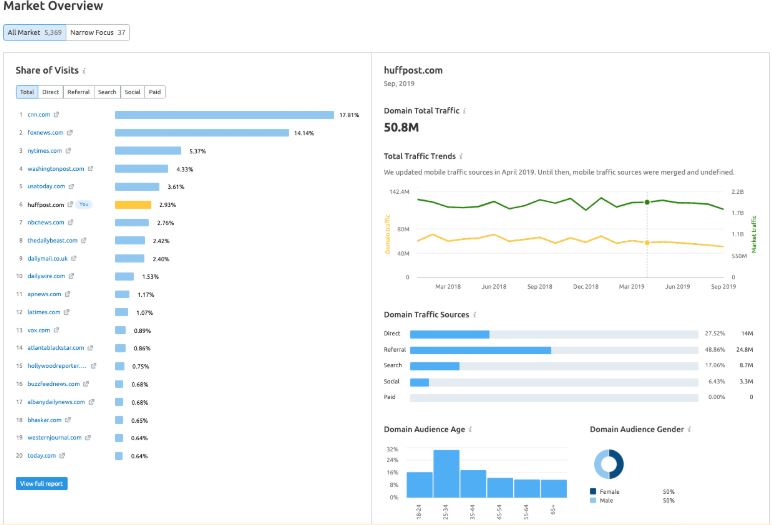The image size is (772, 525).
Task: Open external link icon beside westernjournal.com
Action: pyautogui.click(x=88, y=437)
